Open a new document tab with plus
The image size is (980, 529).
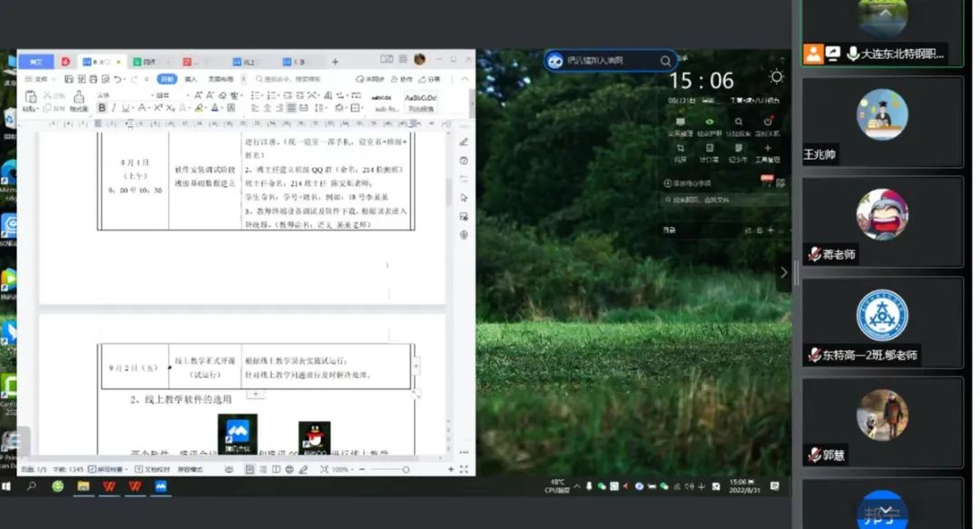coord(335,62)
